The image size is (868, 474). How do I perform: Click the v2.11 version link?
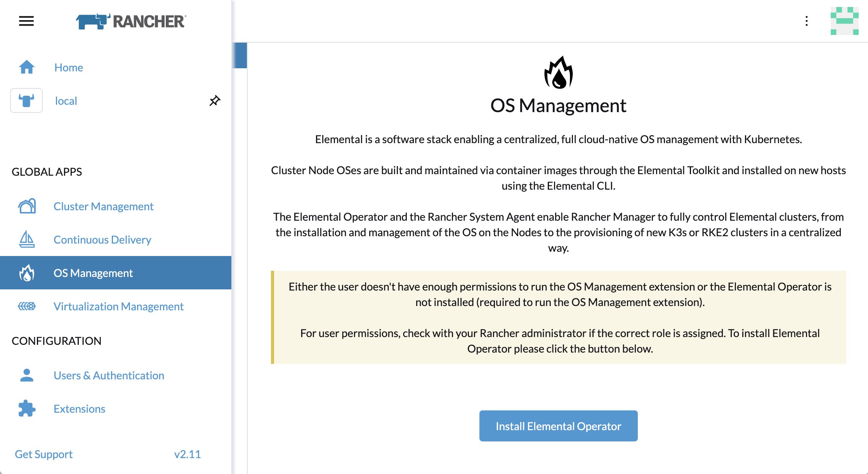click(x=187, y=454)
